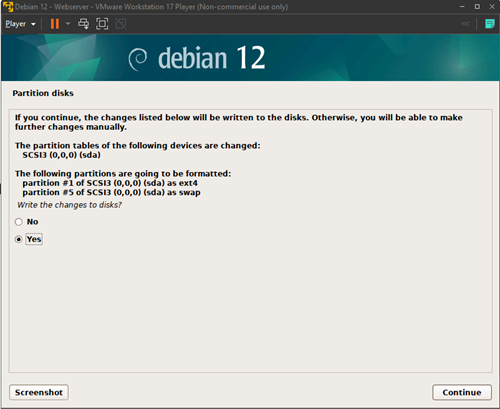The height and width of the screenshot is (409, 500).
Task: Click the 'Partition disks' heading
Action: point(43,93)
